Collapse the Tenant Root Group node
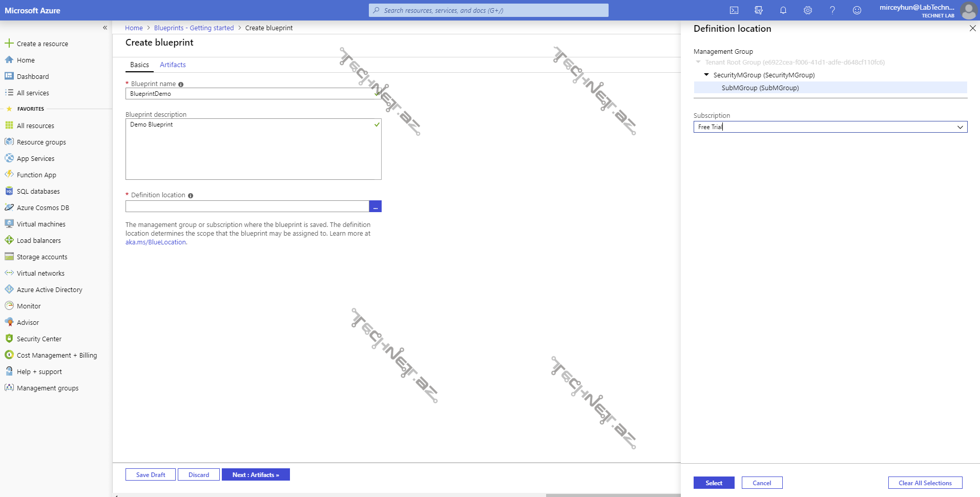 pos(698,62)
